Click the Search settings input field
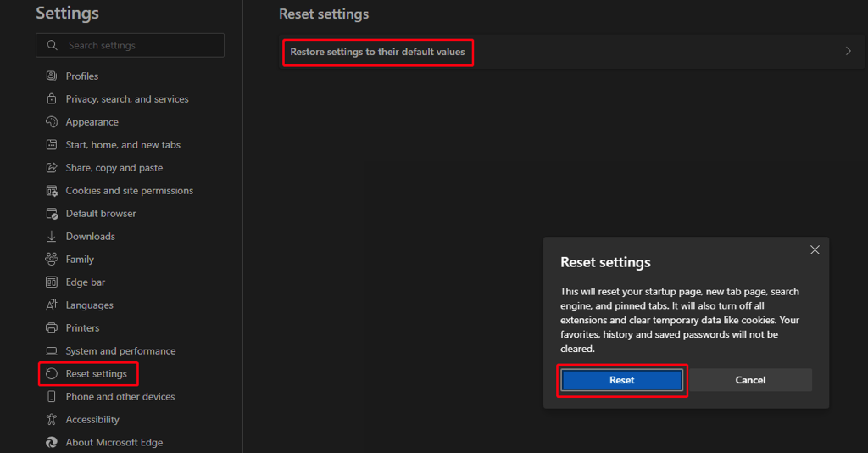Screen dimensions: 868x453 (x=130, y=45)
